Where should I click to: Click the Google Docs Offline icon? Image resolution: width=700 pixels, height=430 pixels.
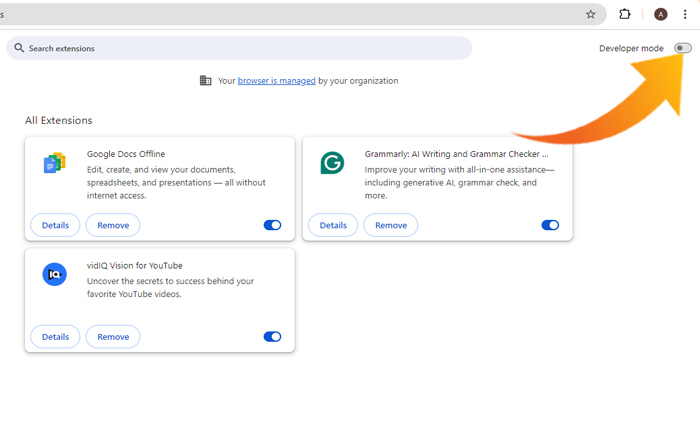coord(55,163)
